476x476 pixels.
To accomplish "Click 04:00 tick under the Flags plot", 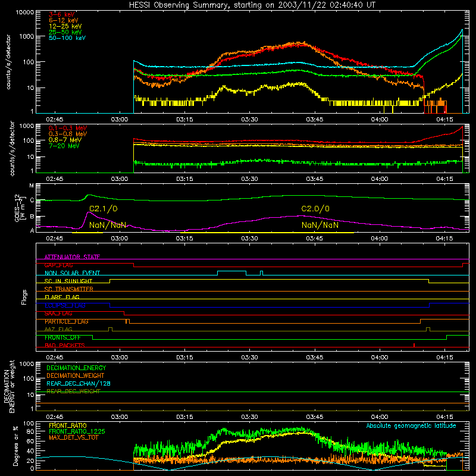I will tap(380, 358).
